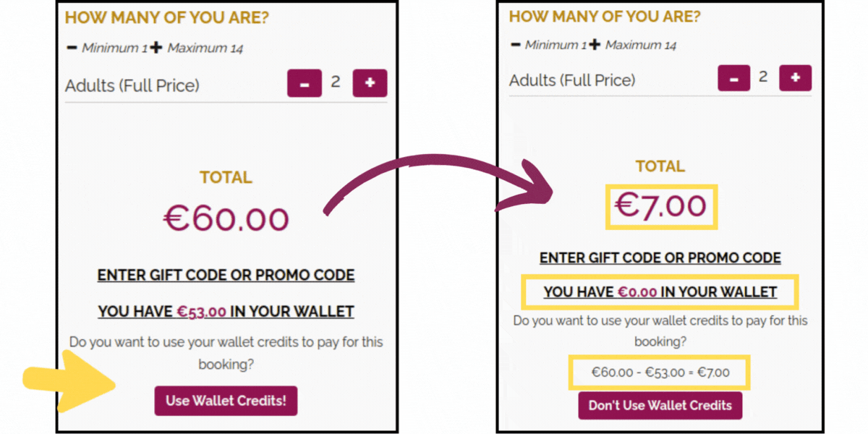Click the plus icon to add an Adult on left panel
The height and width of the screenshot is (434, 868).
point(370,82)
